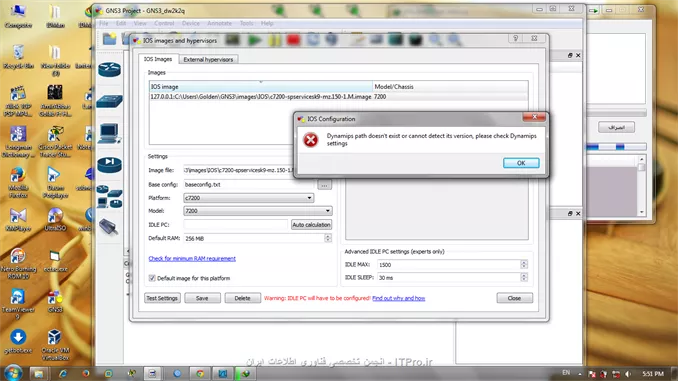Click the Model/Chassis column header
Image resolution: width=678 pixels, height=381 pixels.
click(x=450, y=86)
